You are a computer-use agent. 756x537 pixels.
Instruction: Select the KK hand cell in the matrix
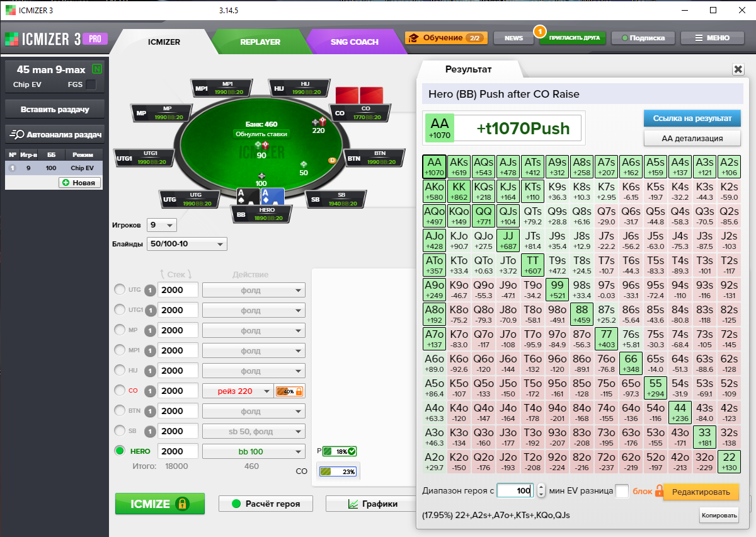pyautogui.click(x=459, y=192)
